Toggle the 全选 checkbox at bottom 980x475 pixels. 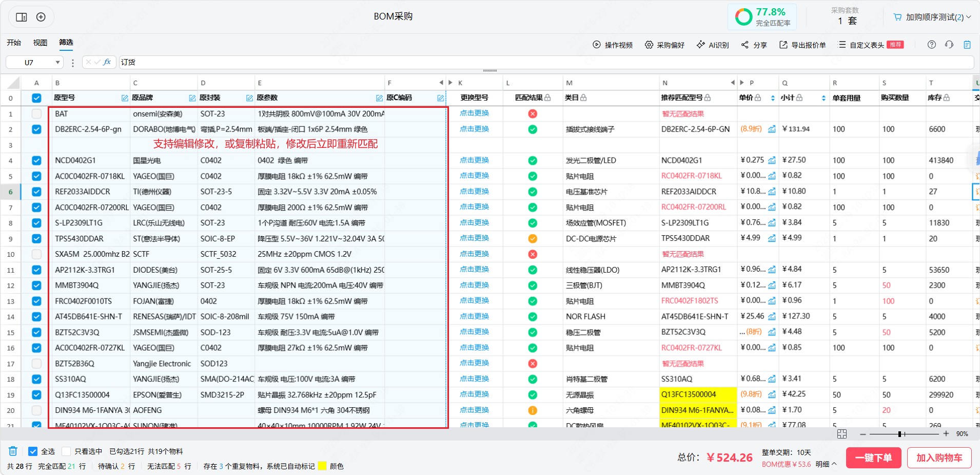(33, 451)
